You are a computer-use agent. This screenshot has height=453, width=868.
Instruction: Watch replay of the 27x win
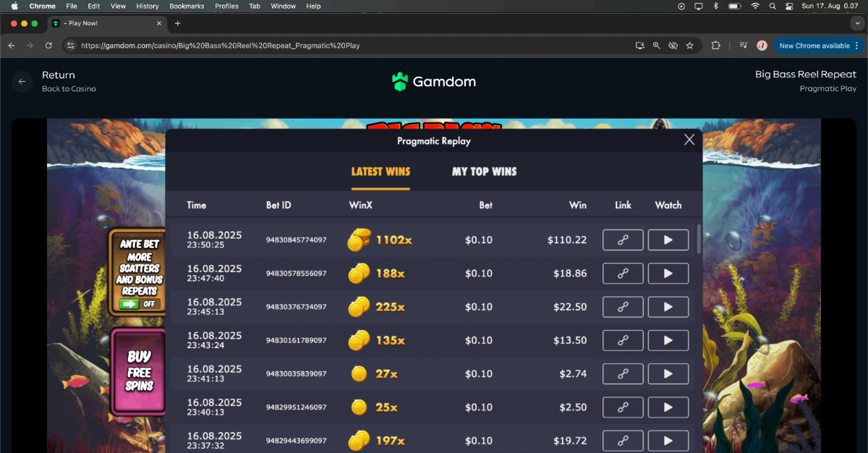click(x=668, y=373)
